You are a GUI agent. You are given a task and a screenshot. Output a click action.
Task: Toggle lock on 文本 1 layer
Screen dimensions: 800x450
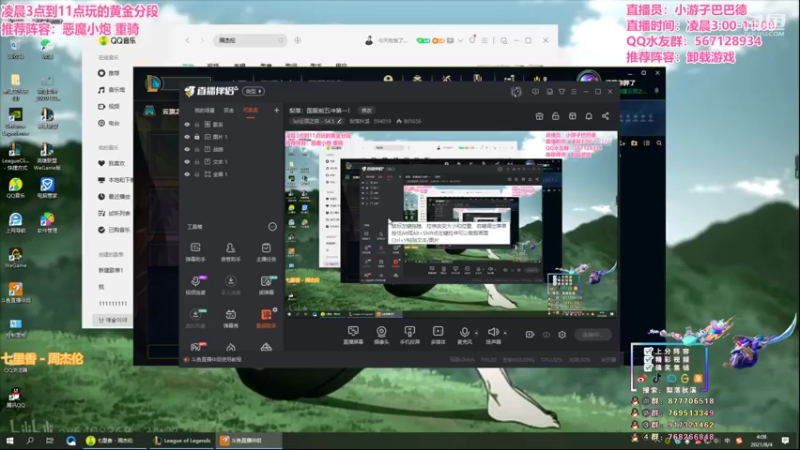[x=197, y=162]
